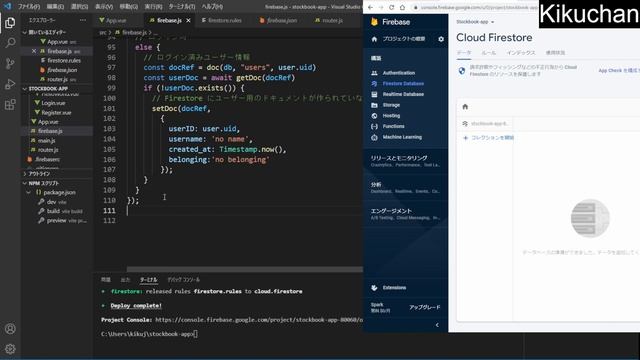Image resolution: width=640 pixels, height=360 pixels.
Task: Click the Hosting globe icon
Action: pyautogui.click(x=374, y=116)
